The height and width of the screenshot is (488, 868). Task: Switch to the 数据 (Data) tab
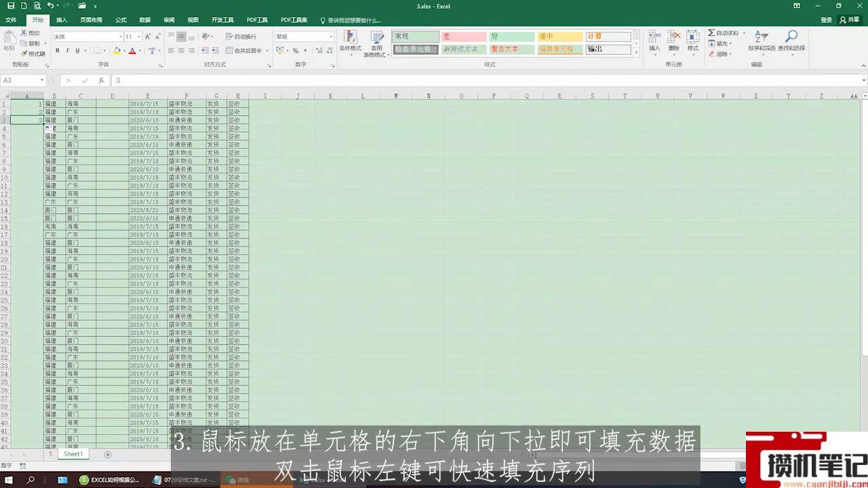tap(145, 20)
